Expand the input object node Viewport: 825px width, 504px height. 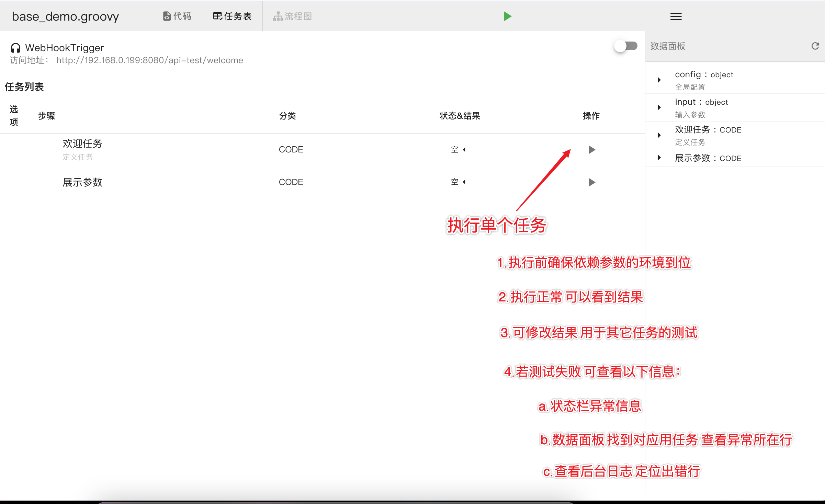tap(659, 107)
